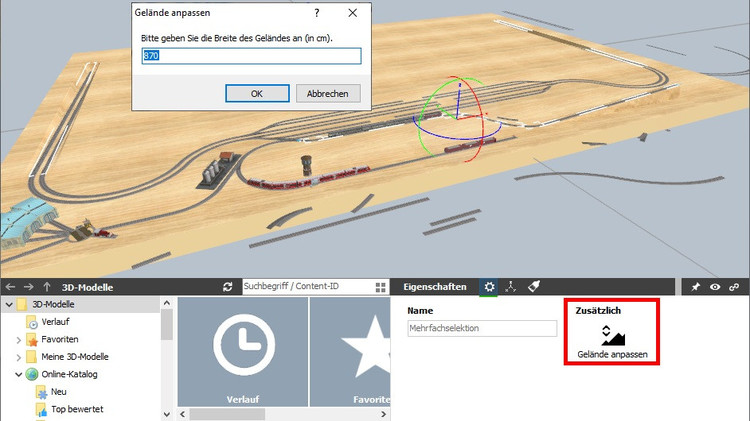Click the terrain width input field

point(251,55)
